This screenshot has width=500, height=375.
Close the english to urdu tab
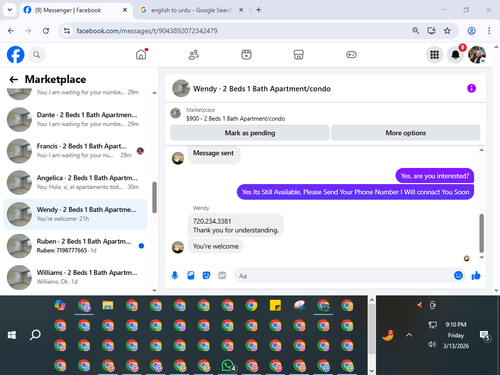click(x=241, y=10)
